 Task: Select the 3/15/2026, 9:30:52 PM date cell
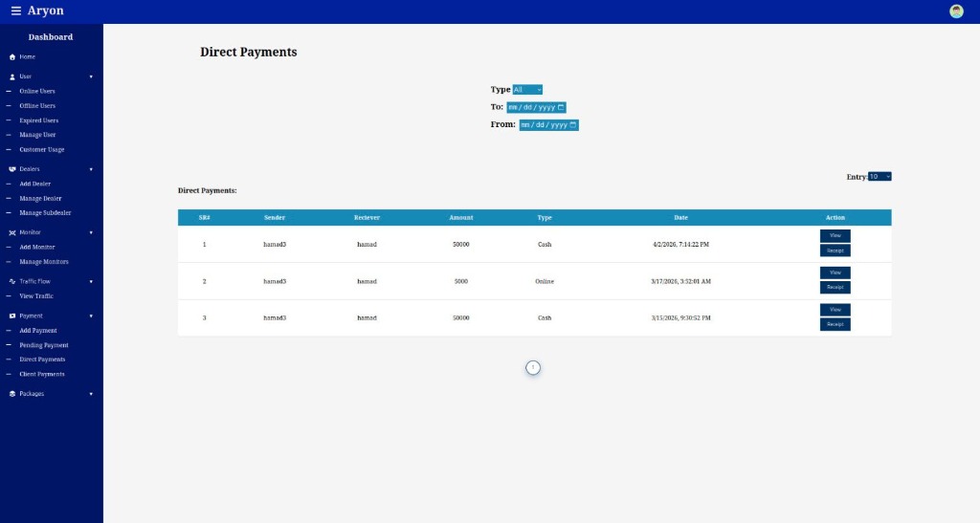pyautogui.click(x=681, y=318)
